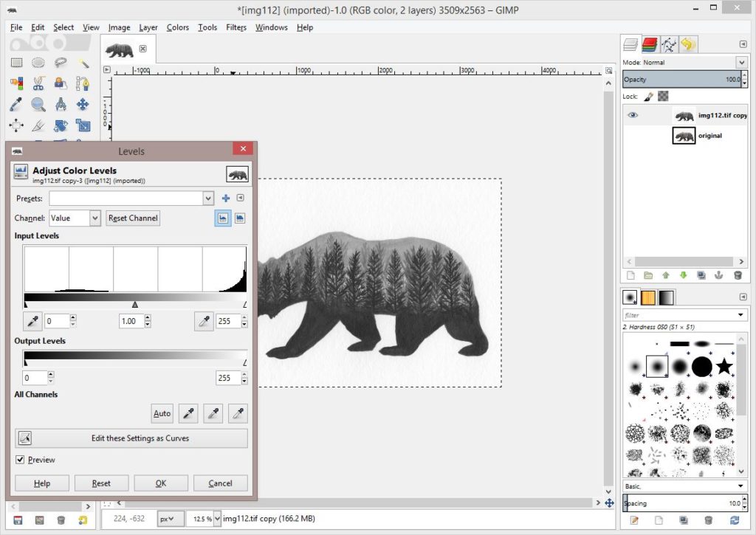Save preset with the plus icon

pyautogui.click(x=226, y=198)
